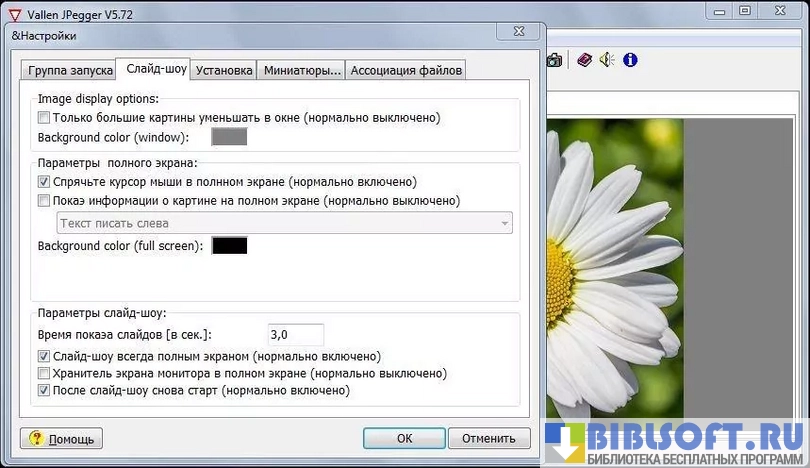Click the "Отменить" button

coord(489,438)
